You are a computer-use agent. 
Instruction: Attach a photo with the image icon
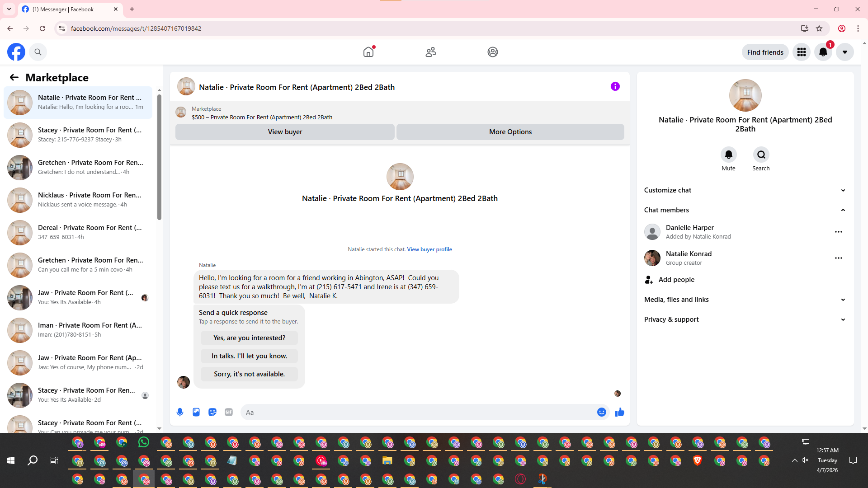(x=196, y=412)
